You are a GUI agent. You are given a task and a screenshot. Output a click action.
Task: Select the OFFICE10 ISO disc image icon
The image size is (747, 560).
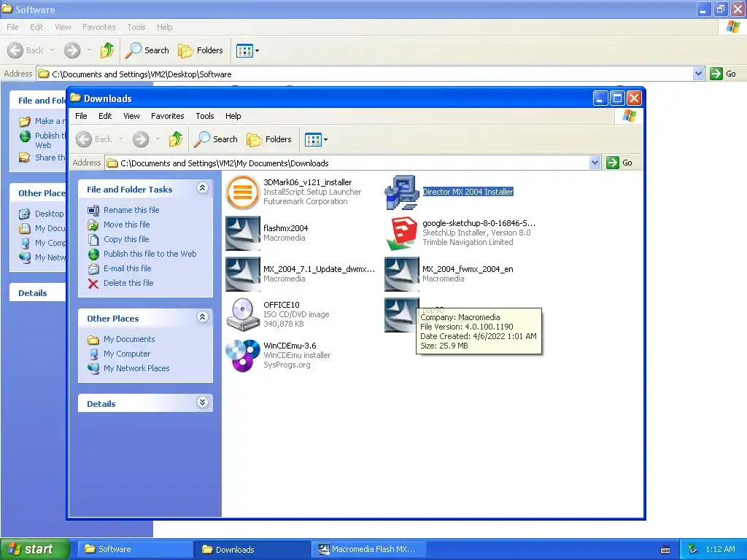(242, 315)
